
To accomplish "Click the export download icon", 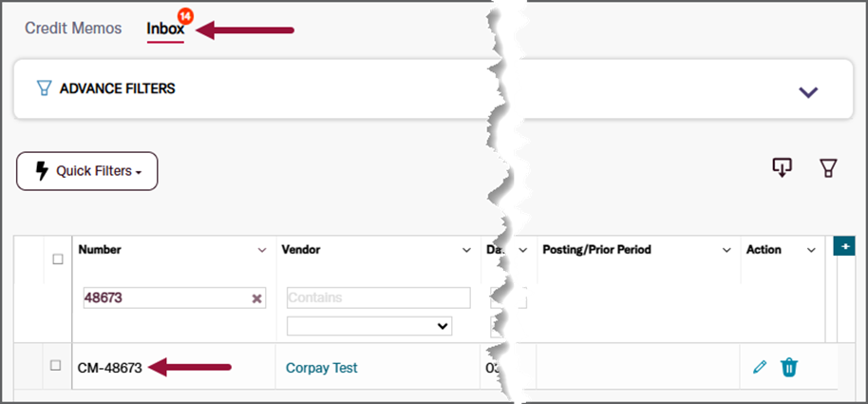I will point(782,168).
